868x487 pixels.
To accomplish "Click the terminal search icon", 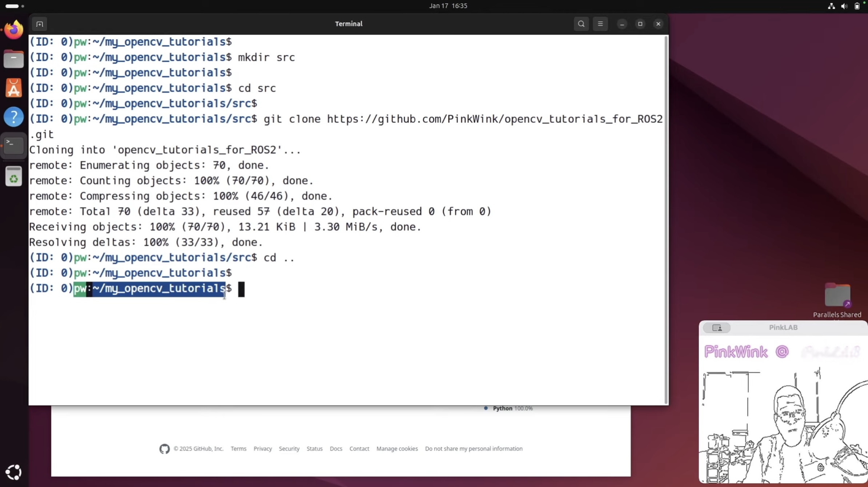I will click(x=581, y=24).
